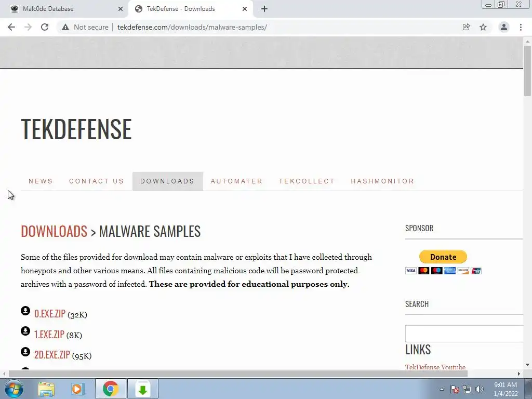Click download icon beside 0.EXE.ZIP
The height and width of the screenshot is (399, 532).
coord(25,311)
